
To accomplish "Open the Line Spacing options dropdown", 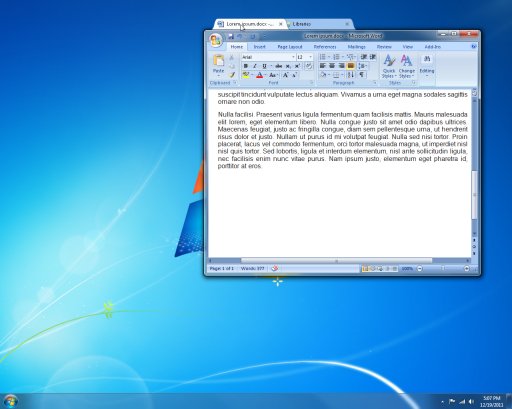I will (363, 66).
